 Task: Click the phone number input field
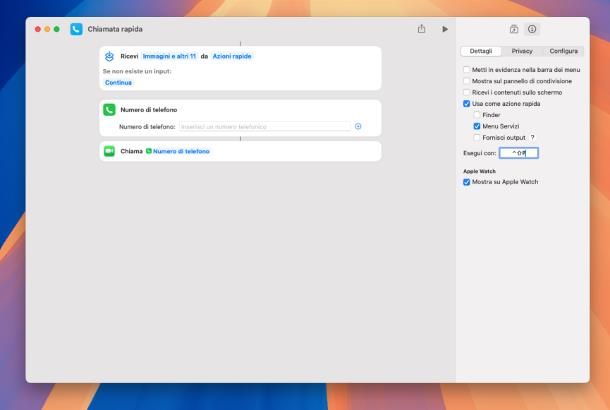point(265,126)
